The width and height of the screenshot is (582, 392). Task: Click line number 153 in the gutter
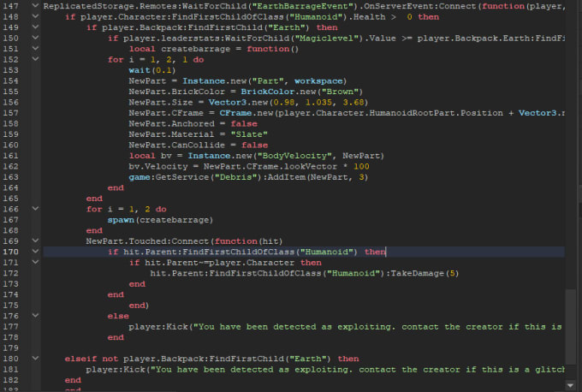[x=11, y=70]
